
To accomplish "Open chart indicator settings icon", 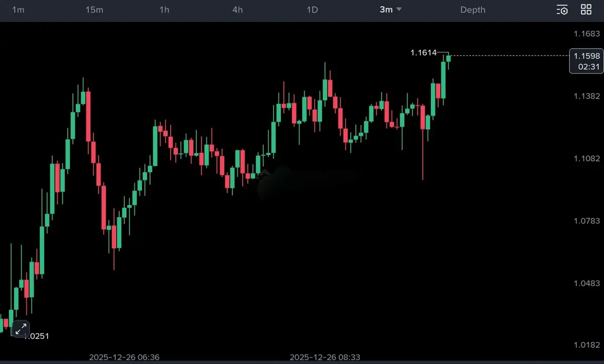I will tap(562, 10).
